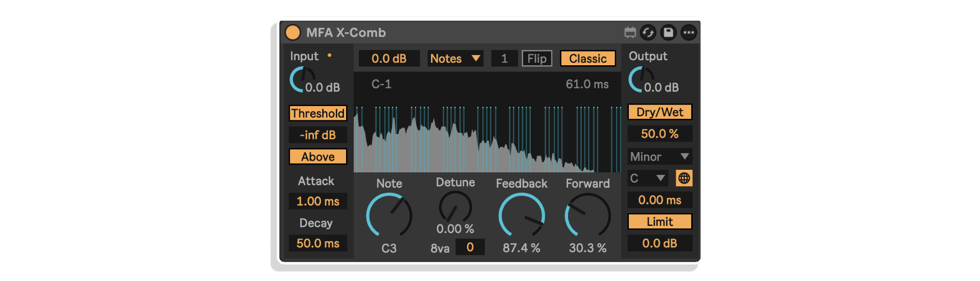Click the Forward knob

click(x=587, y=216)
